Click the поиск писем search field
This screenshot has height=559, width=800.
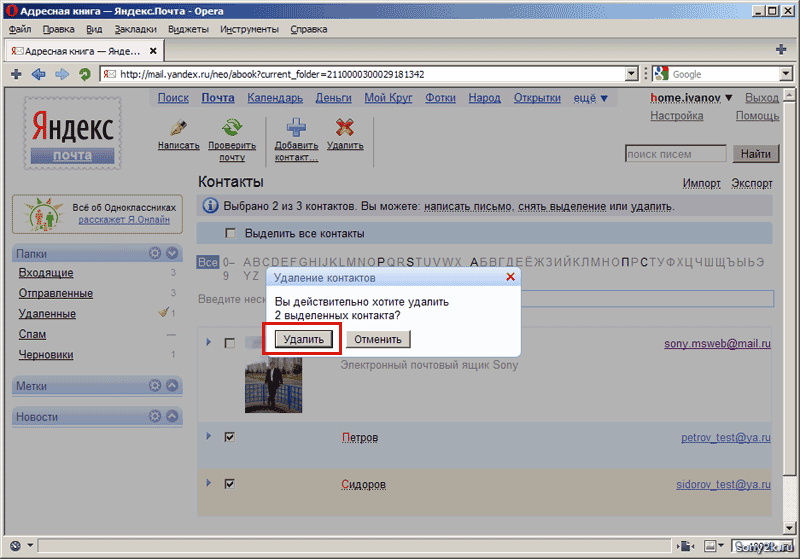coord(676,154)
